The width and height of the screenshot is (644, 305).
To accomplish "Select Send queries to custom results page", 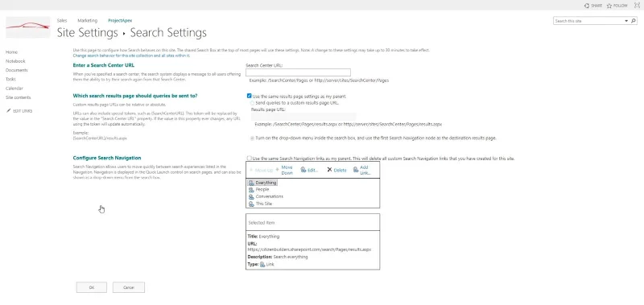I will pos(252,103).
